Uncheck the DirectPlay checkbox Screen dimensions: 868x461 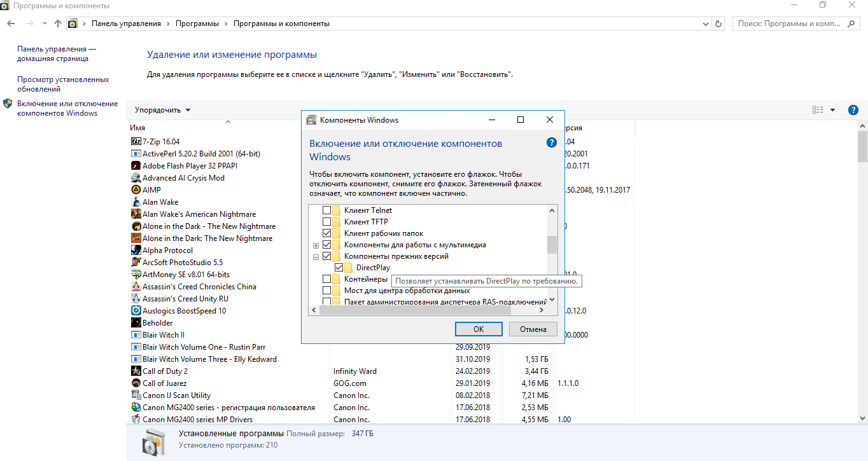tap(339, 268)
